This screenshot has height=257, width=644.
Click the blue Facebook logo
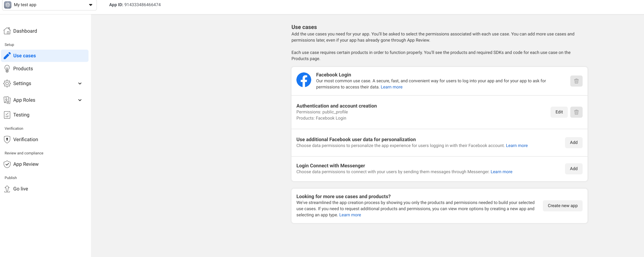coord(304,80)
